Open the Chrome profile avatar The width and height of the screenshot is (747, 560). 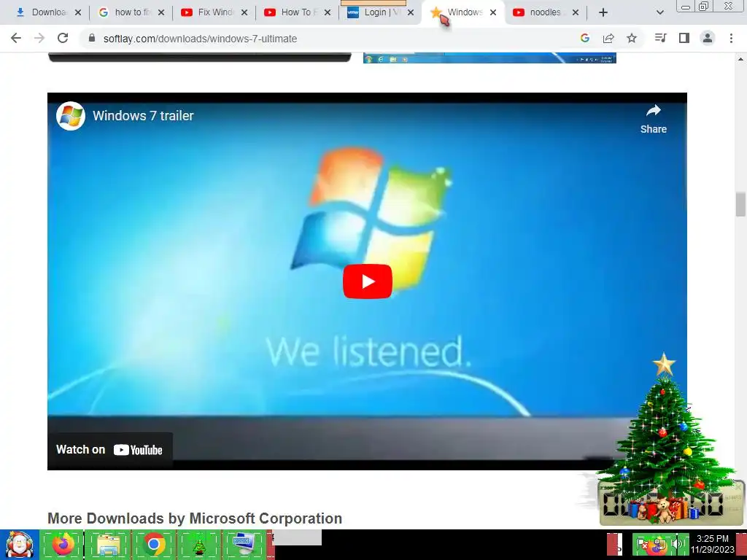point(708,38)
